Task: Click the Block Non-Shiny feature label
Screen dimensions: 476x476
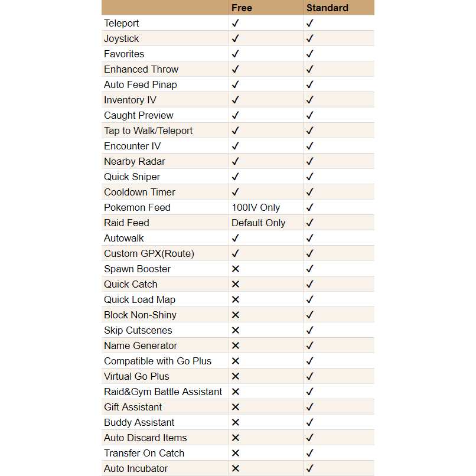Action: coord(140,315)
